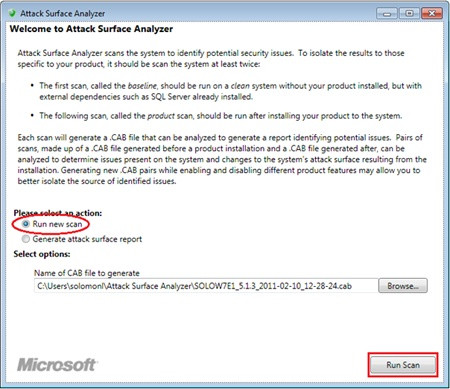450x389 pixels.
Task: Choose Generate attack surface report option
Action: point(26,239)
